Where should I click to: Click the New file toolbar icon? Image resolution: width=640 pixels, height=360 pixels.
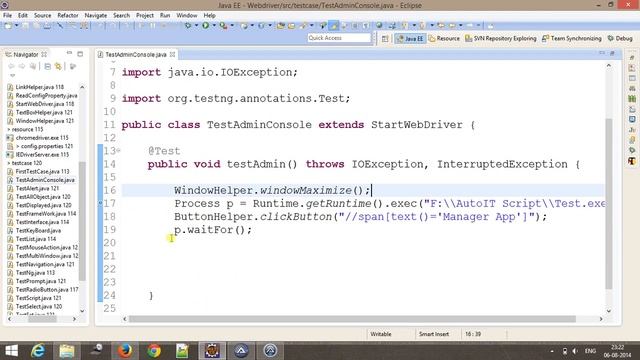pos(8,25)
